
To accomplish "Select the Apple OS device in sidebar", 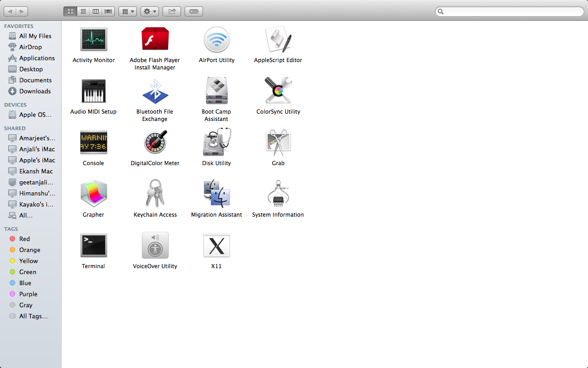I will click(30, 115).
